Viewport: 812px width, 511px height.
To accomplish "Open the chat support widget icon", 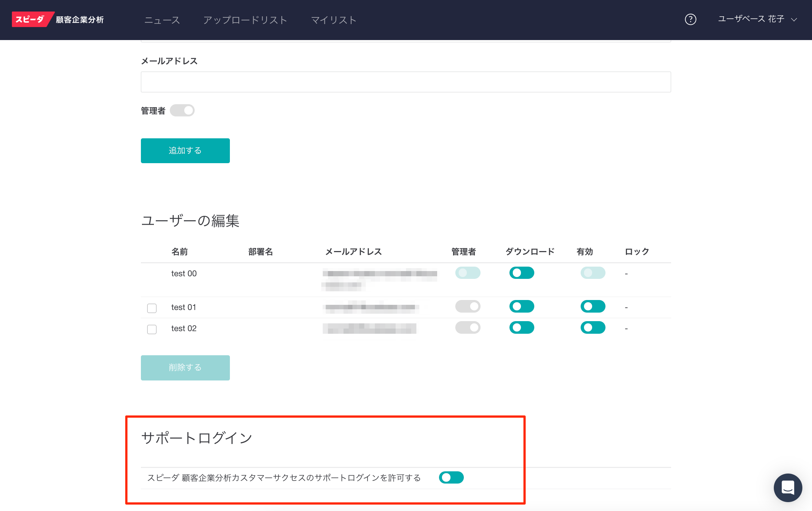I will [x=788, y=487].
